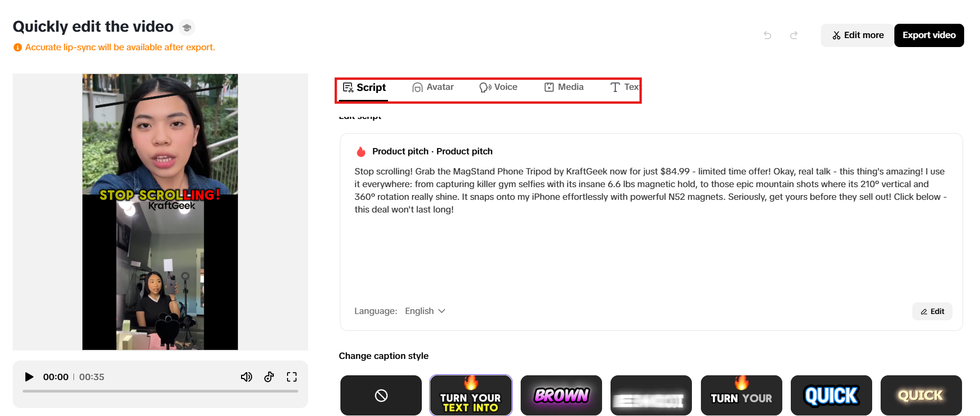Open Edit more options

(x=857, y=35)
